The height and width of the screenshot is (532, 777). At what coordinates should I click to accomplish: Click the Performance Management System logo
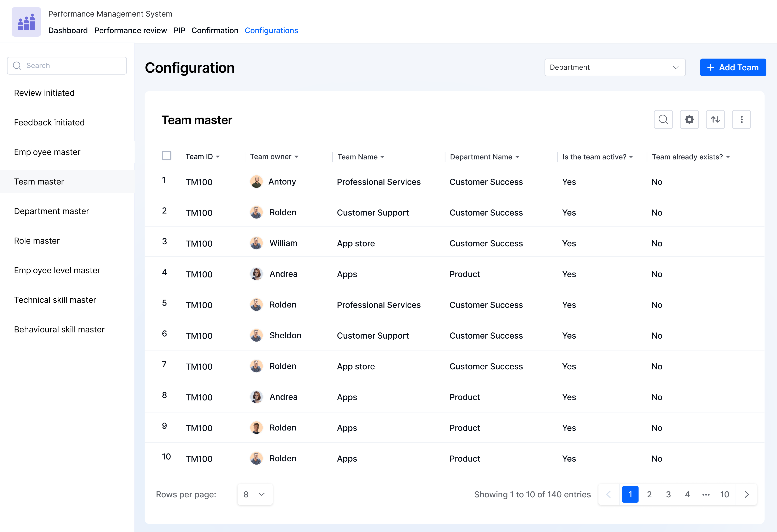(26, 22)
